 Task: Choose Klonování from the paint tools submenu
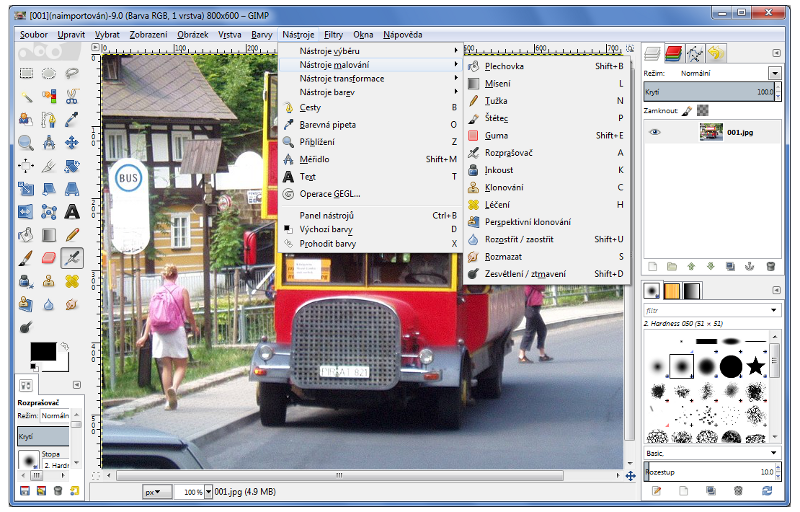[x=505, y=187]
